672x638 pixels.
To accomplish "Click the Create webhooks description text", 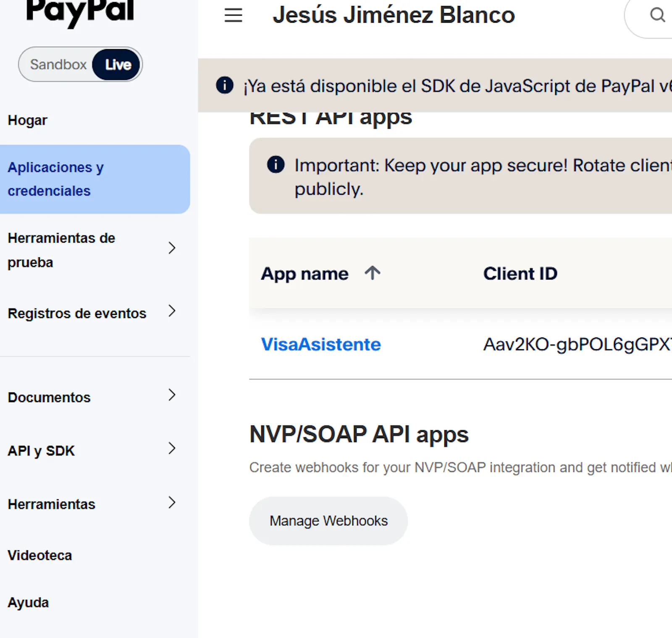I will [461, 467].
